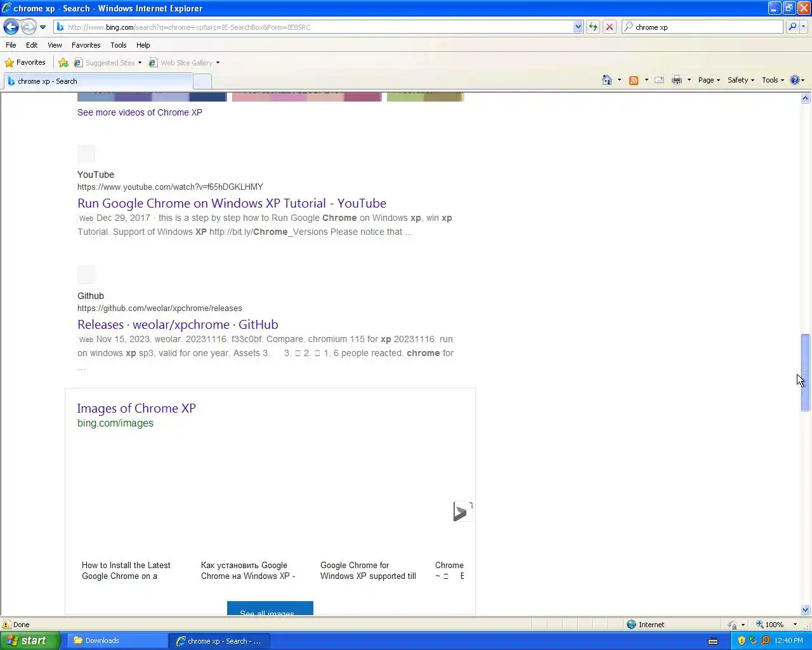Expand the Home button dropdown arrow
This screenshot has width=812, height=650.
tap(619, 80)
